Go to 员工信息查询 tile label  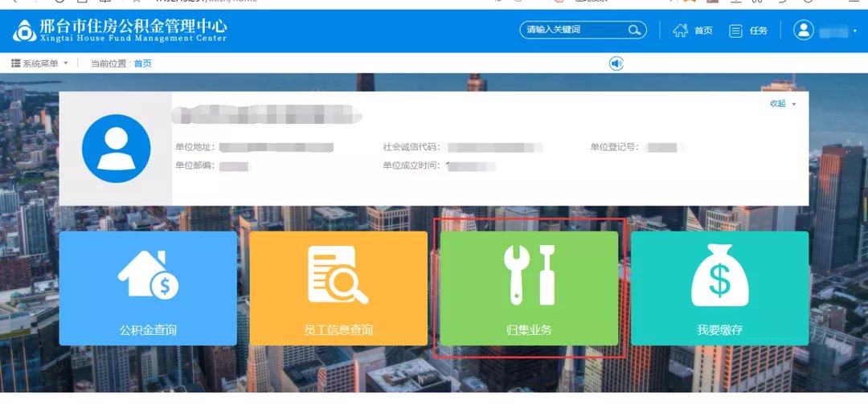pyautogui.click(x=338, y=330)
